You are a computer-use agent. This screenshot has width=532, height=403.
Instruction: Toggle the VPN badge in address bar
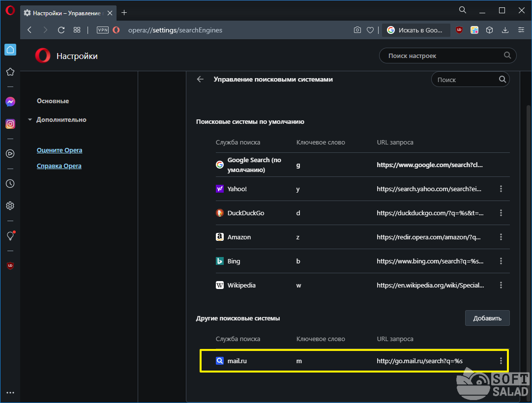[x=103, y=30]
